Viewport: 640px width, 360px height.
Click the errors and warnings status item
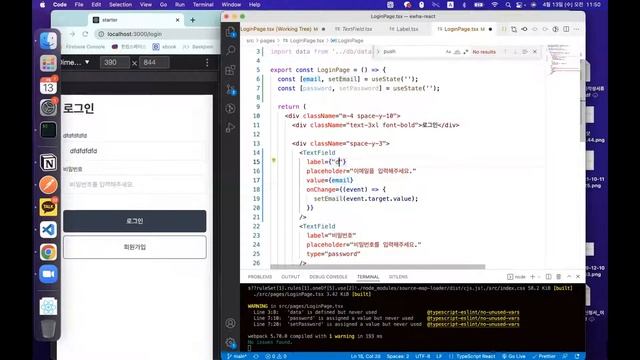tap(276, 356)
